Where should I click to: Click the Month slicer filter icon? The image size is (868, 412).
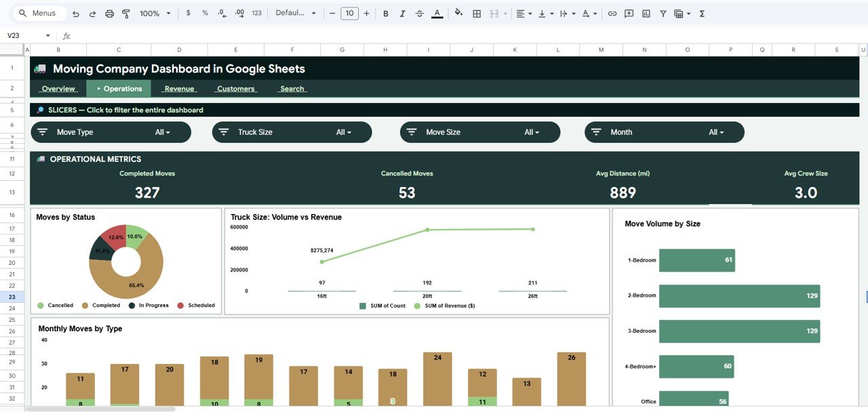tap(597, 132)
